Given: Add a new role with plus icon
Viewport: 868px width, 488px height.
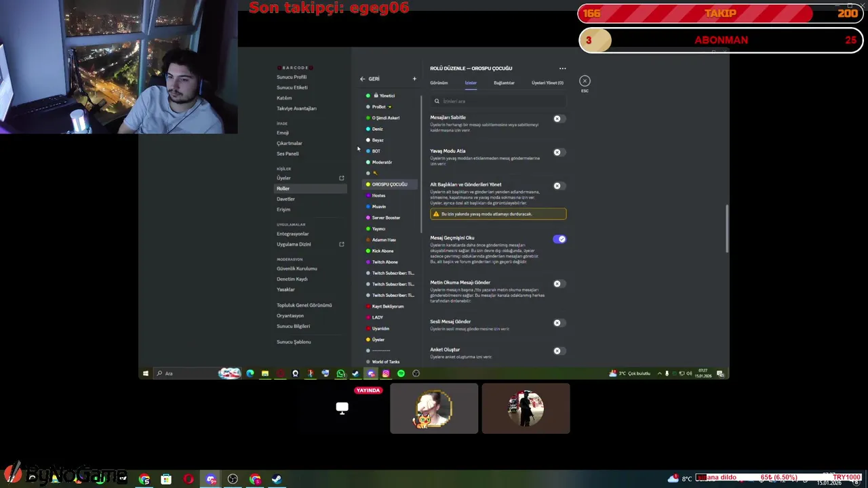Looking at the screenshot, I should point(414,79).
